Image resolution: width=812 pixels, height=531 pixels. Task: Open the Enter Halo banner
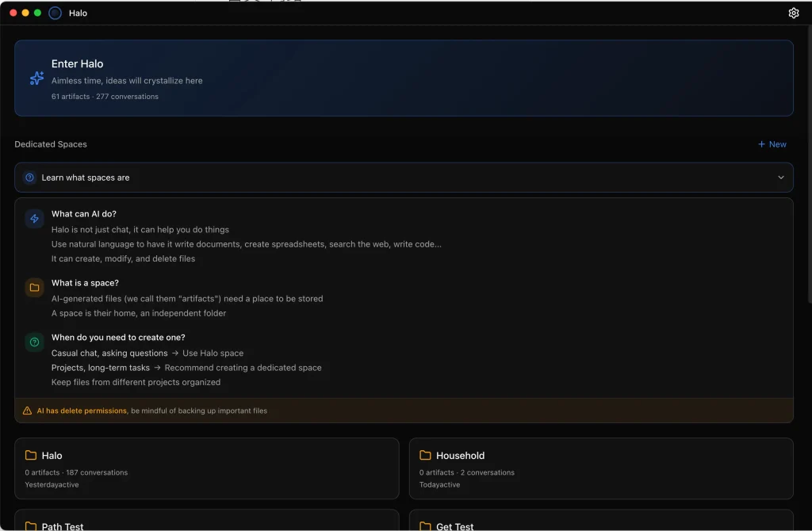[404, 78]
